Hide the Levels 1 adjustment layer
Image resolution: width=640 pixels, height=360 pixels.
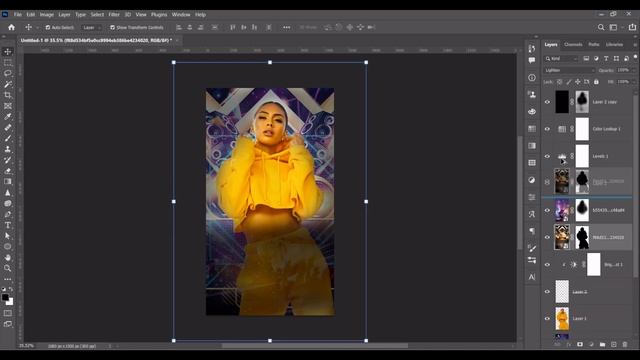pyautogui.click(x=547, y=156)
